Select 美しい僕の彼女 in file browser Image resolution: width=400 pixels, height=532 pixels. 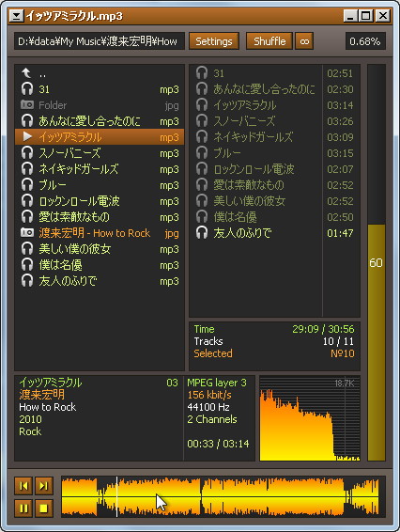(x=100, y=249)
